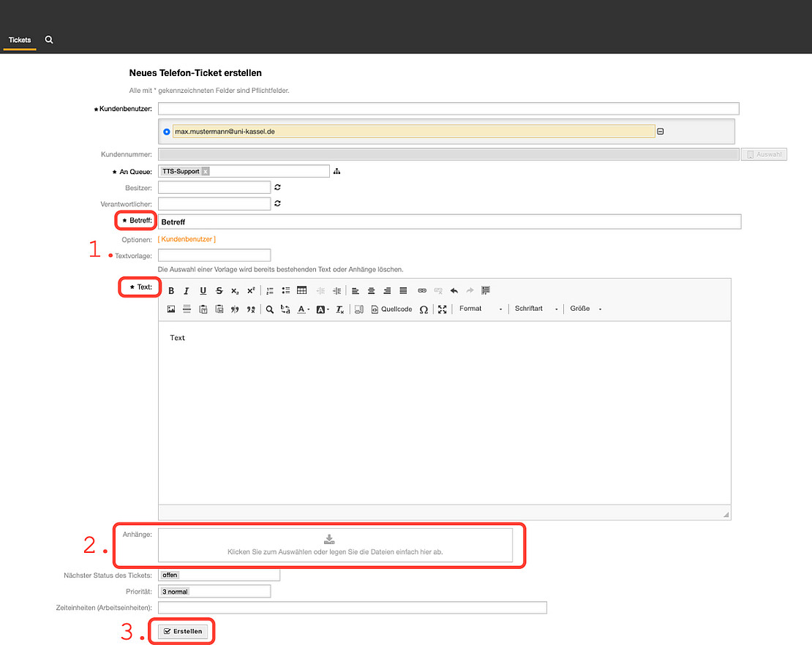Expand the Größe size dropdown
This screenshot has height=645, width=812.
tap(585, 309)
